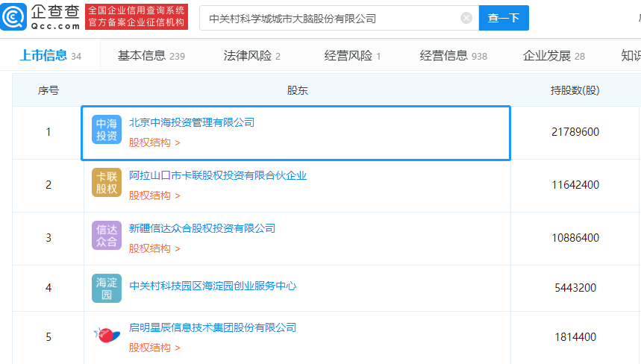Click the 查一下 search button
The height and width of the screenshot is (364, 641).
pyautogui.click(x=504, y=18)
